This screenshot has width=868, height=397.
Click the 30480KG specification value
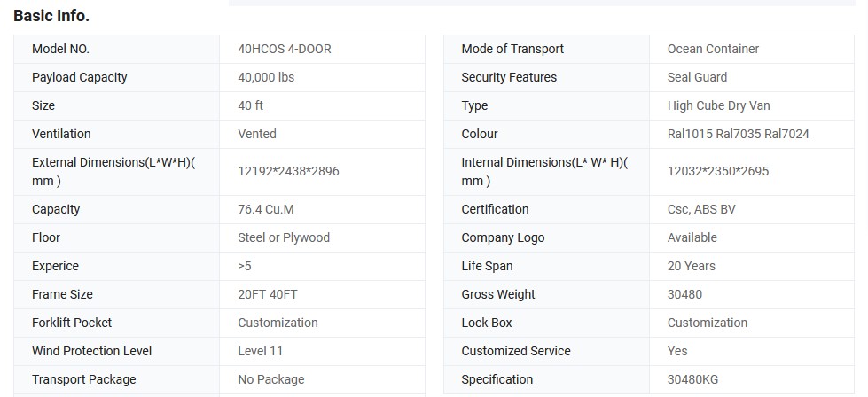click(x=692, y=379)
